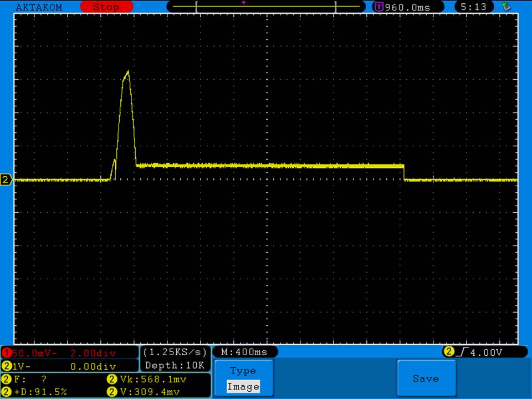The height and width of the screenshot is (399, 532).
Task: Click the Save button
Action: point(426,378)
